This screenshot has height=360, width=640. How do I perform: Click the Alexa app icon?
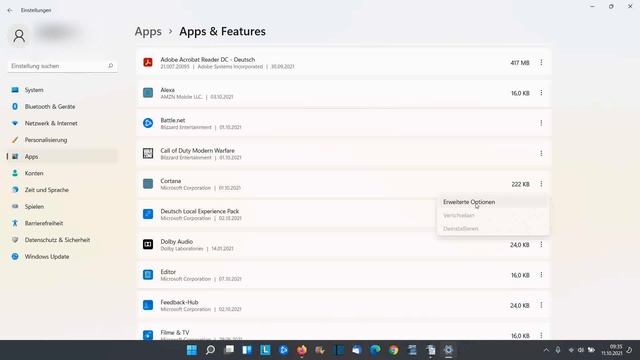[x=148, y=93]
